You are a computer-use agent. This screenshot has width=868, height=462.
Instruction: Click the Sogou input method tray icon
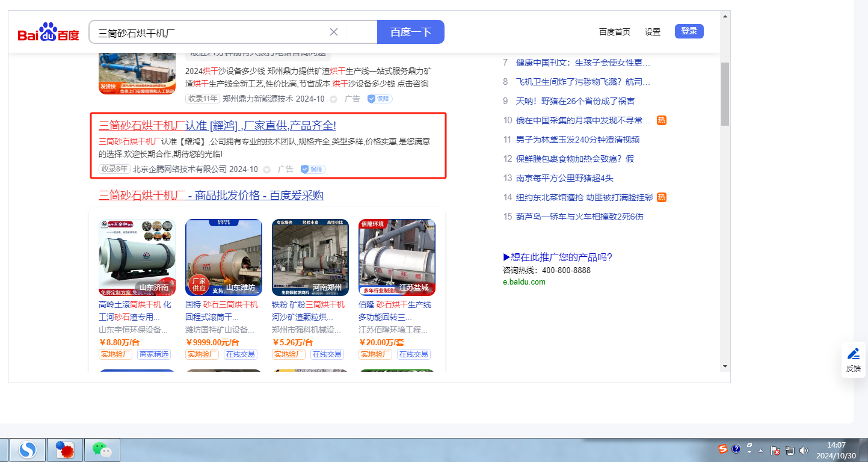click(723, 449)
